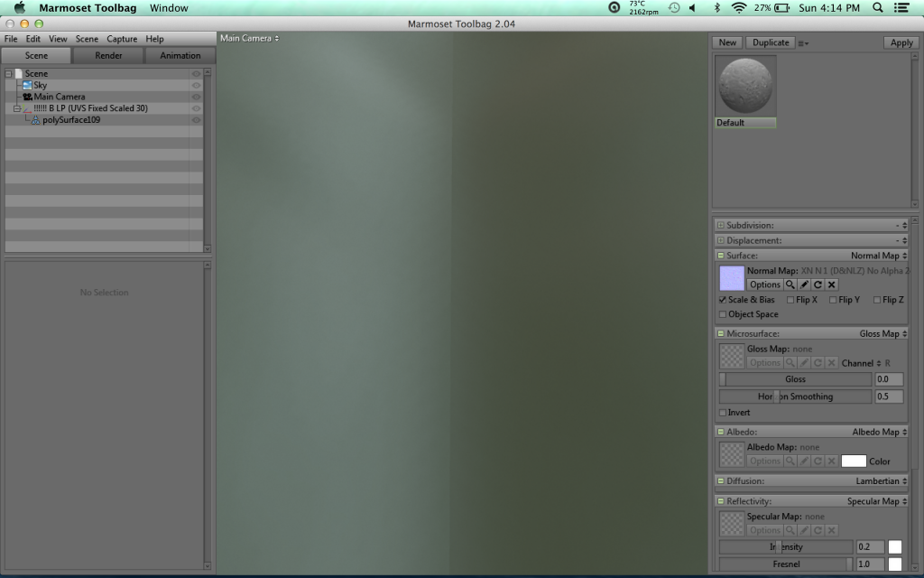The width and height of the screenshot is (924, 578).
Task: Collapse the B LP group in the tree
Action: click(16, 108)
